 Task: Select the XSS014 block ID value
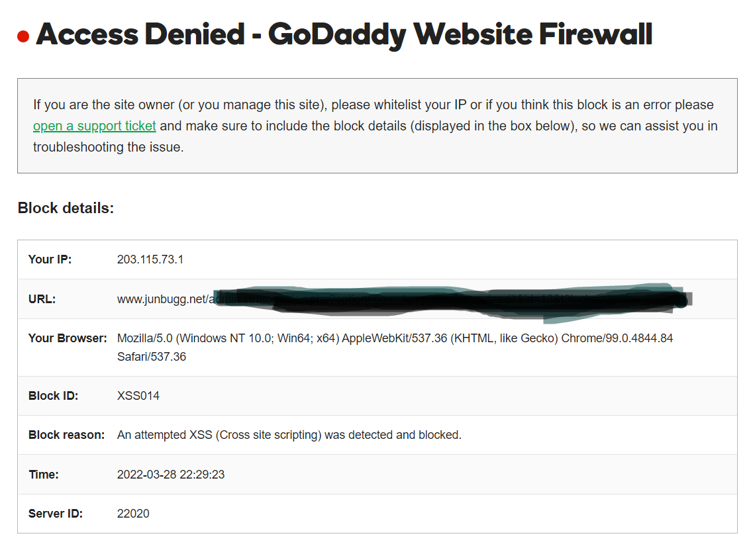138,396
